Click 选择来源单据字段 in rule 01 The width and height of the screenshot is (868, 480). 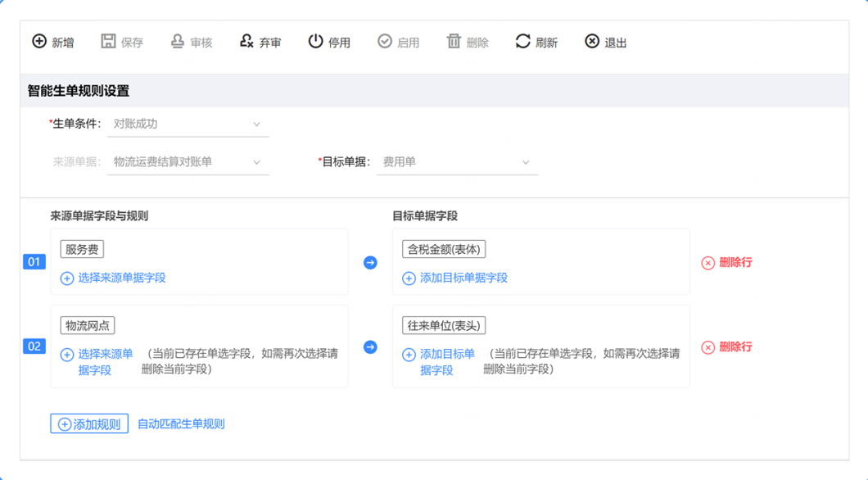[114, 278]
